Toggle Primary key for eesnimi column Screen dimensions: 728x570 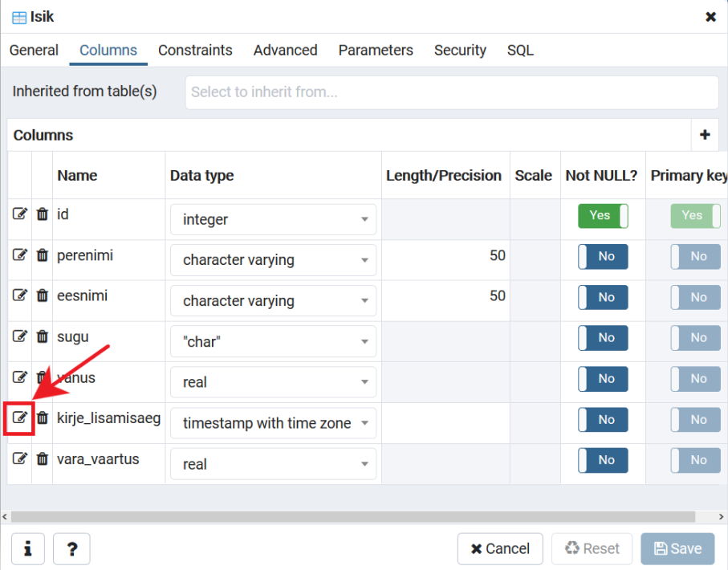point(696,297)
